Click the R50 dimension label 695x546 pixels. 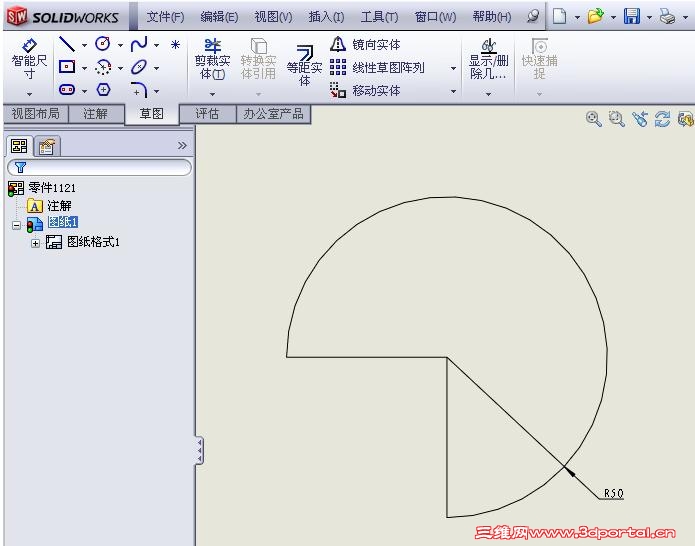tap(613, 493)
